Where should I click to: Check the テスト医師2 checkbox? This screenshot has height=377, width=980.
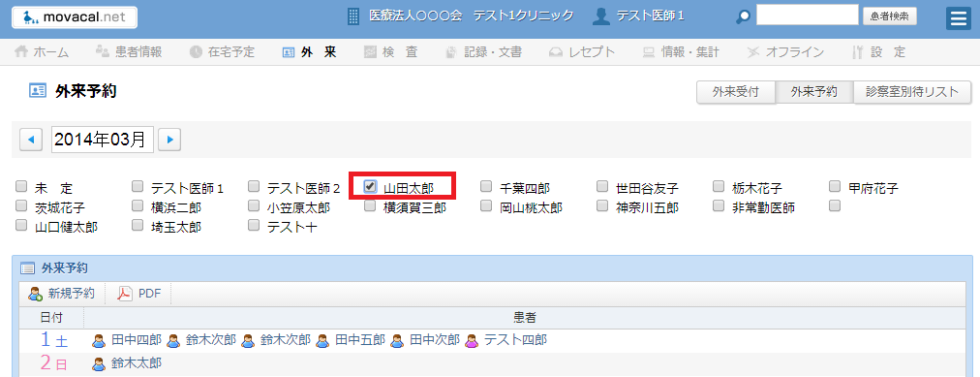(254, 186)
